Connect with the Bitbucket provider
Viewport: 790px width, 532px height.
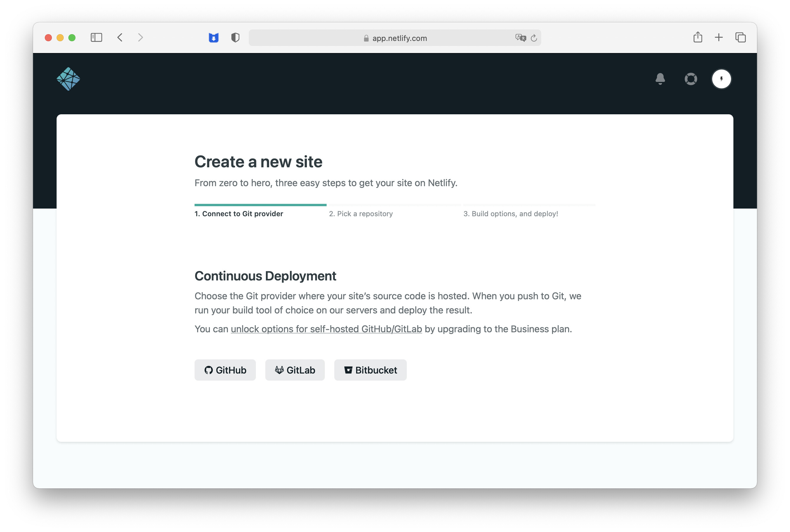(x=370, y=370)
